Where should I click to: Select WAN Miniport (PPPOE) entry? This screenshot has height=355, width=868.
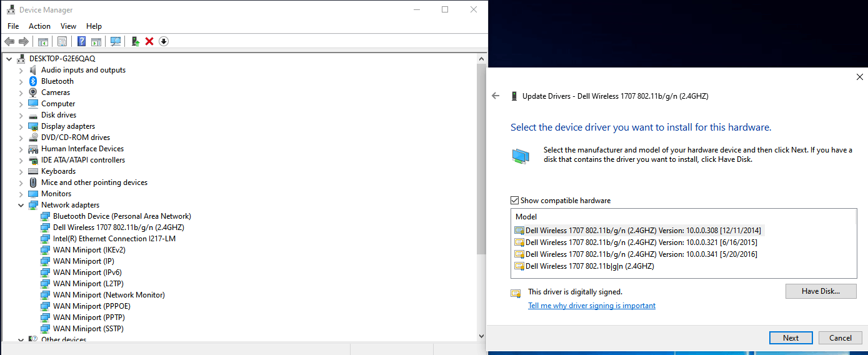(x=92, y=306)
